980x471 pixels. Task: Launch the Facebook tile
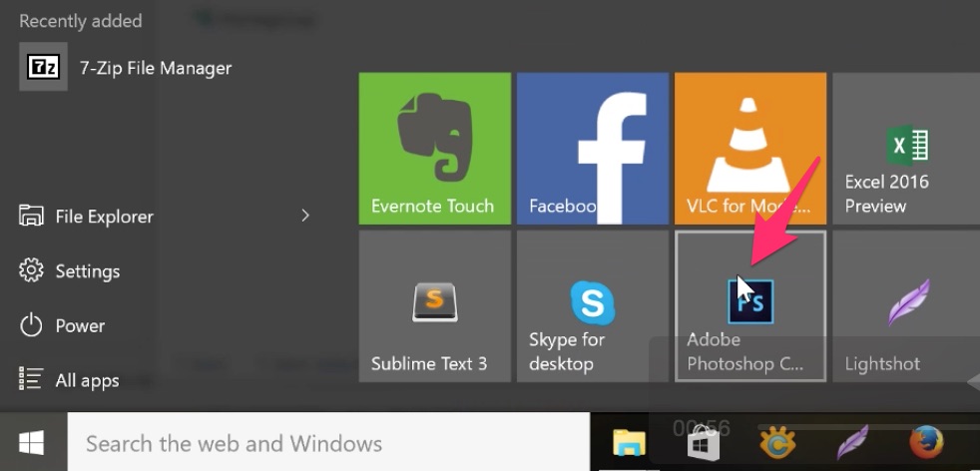(x=593, y=148)
